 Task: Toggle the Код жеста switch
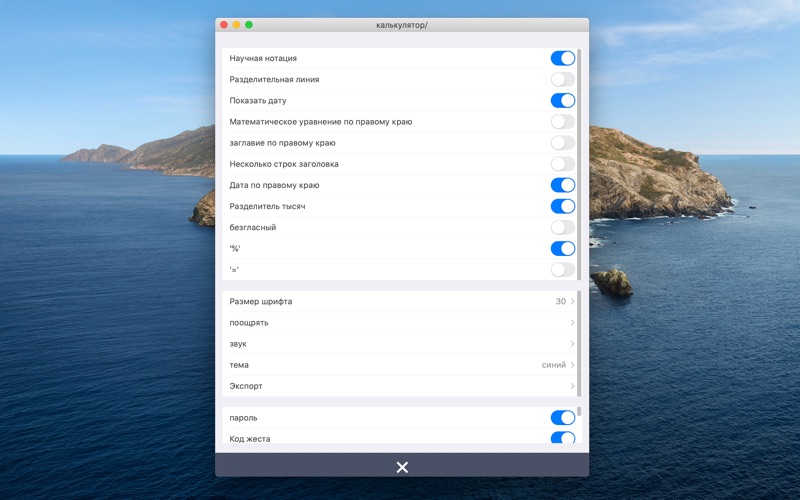563,438
